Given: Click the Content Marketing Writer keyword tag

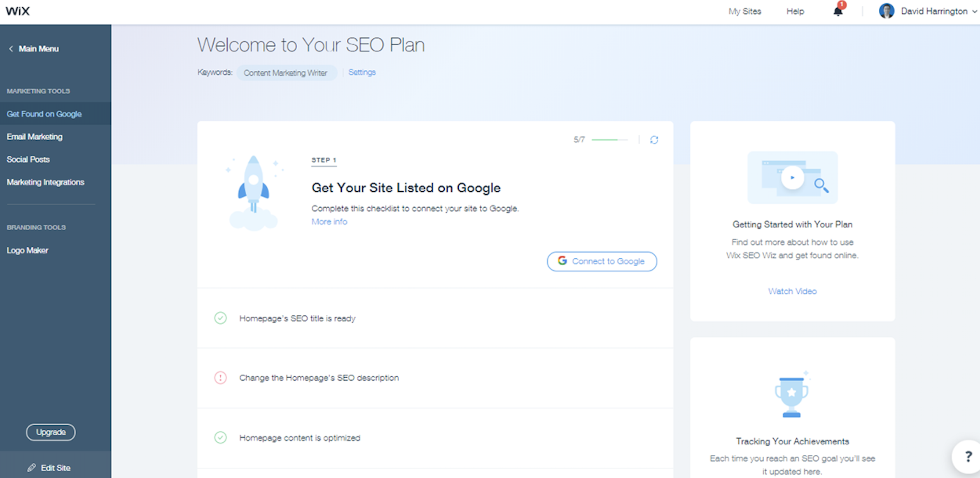Looking at the screenshot, I should tap(287, 73).
